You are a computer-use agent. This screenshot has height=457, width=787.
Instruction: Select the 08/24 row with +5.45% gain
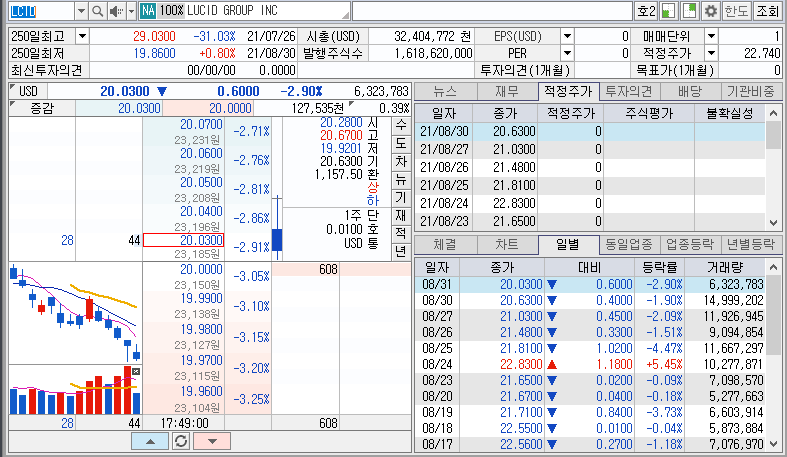click(x=590, y=364)
